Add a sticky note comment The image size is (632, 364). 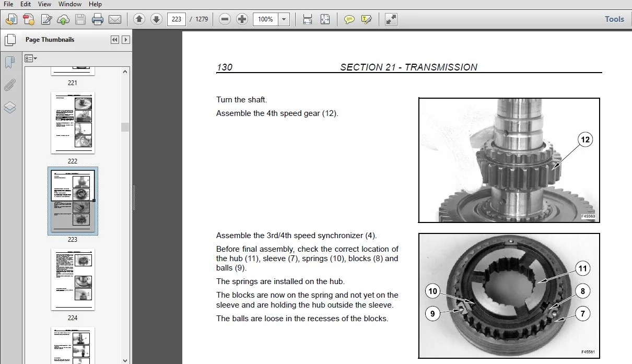pyautogui.click(x=349, y=20)
